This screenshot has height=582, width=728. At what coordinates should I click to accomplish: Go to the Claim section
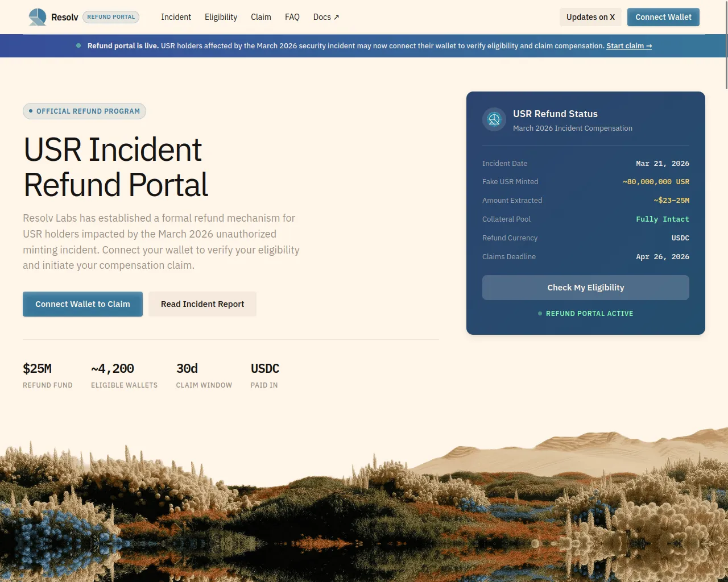[260, 17]
